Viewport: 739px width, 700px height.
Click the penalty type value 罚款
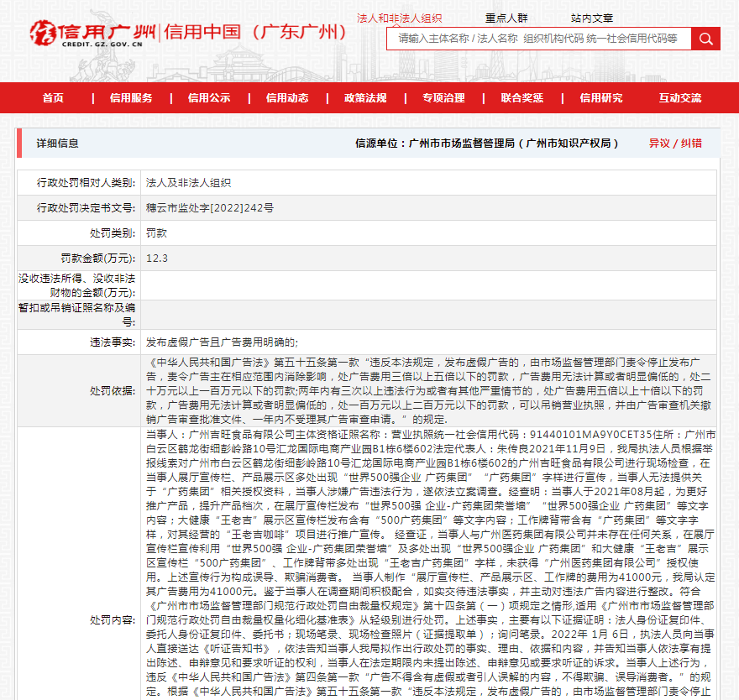156,233
